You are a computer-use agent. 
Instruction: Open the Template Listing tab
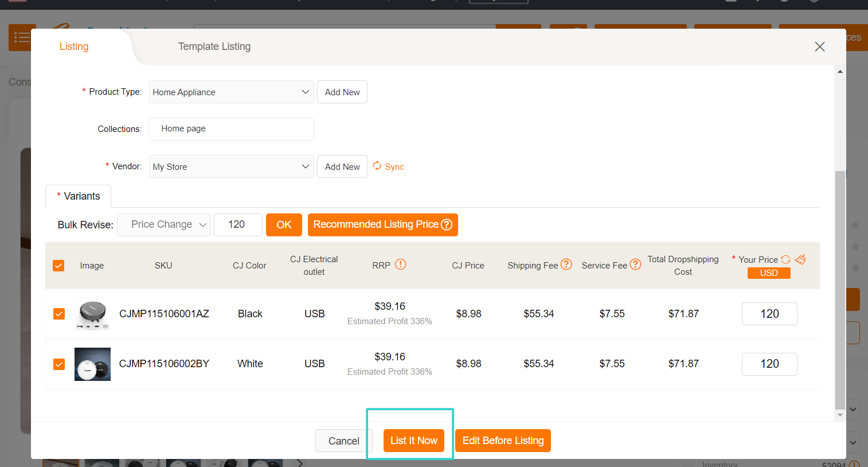coord(214,46)
